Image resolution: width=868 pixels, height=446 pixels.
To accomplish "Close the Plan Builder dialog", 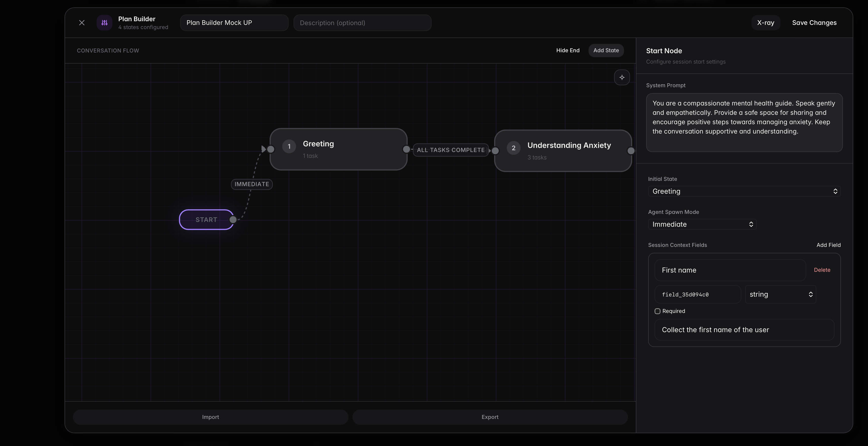I will [x=82, y=23].
